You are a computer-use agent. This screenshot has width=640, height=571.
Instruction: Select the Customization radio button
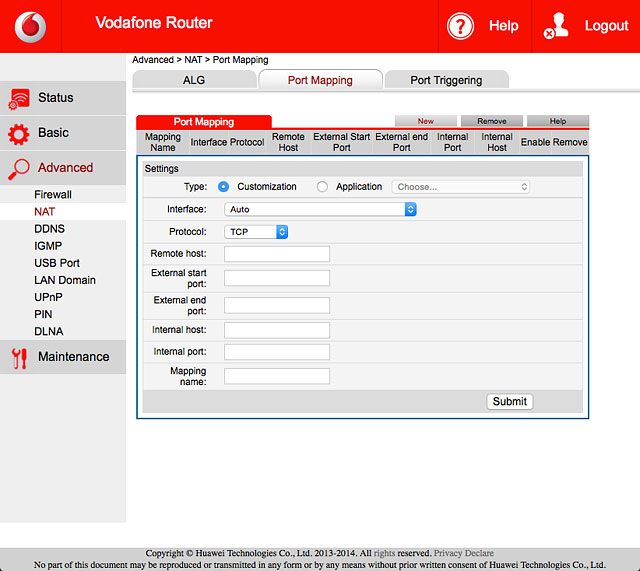click(x=223, y=187)
